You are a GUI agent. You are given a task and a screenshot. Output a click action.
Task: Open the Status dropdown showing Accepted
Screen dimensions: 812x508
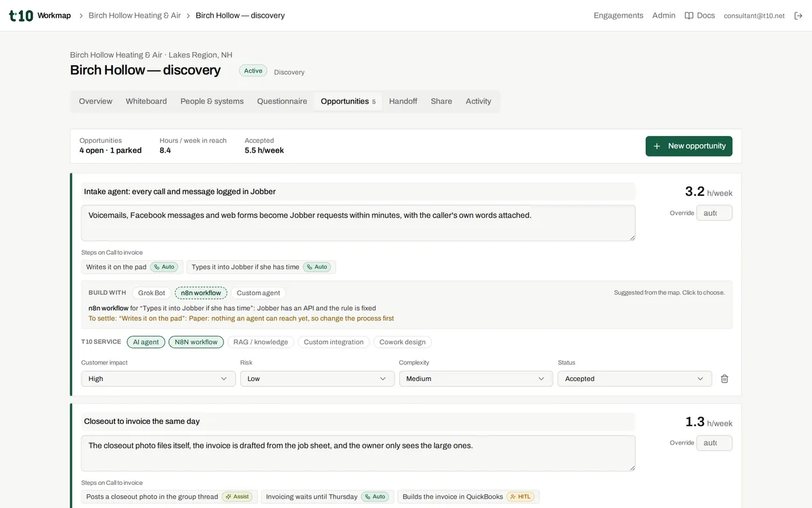coord(635,379)
